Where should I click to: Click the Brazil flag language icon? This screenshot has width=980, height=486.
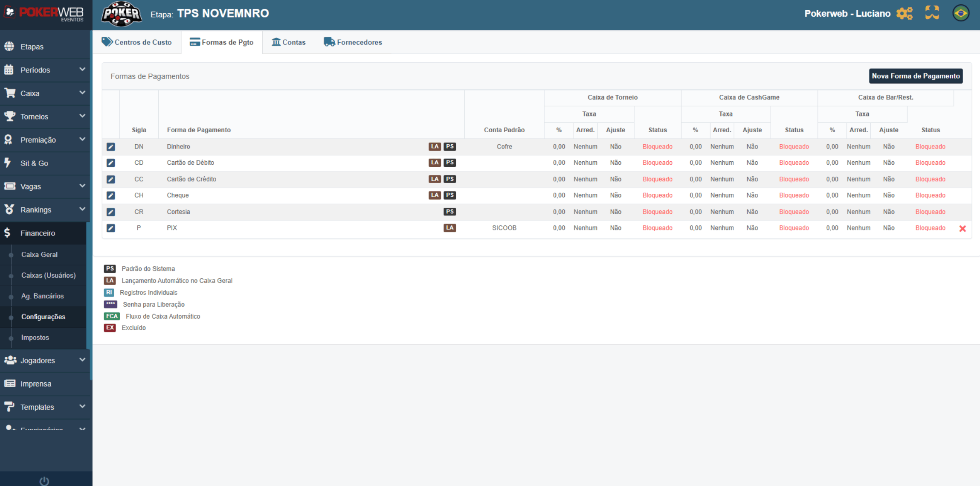pos(961,13)
